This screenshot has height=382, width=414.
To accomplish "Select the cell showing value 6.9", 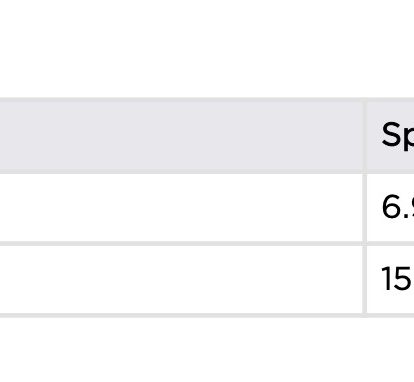I will click(x=390, y=207).
